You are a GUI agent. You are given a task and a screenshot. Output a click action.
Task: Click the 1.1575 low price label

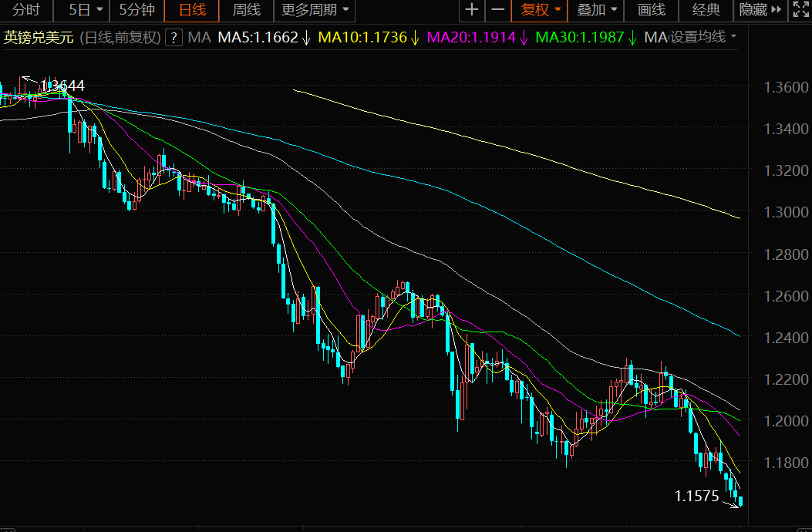coord(697,497)
